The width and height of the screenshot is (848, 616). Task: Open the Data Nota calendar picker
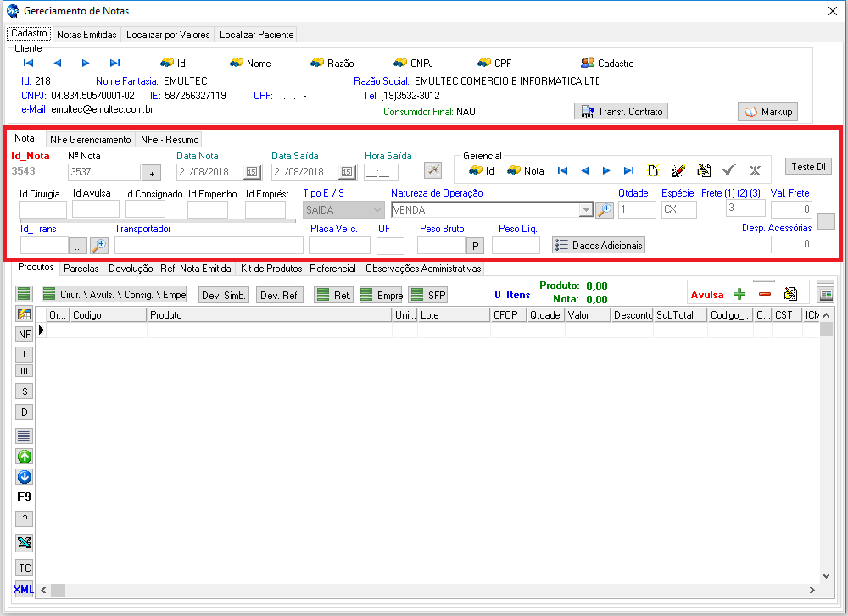(252, 172)
